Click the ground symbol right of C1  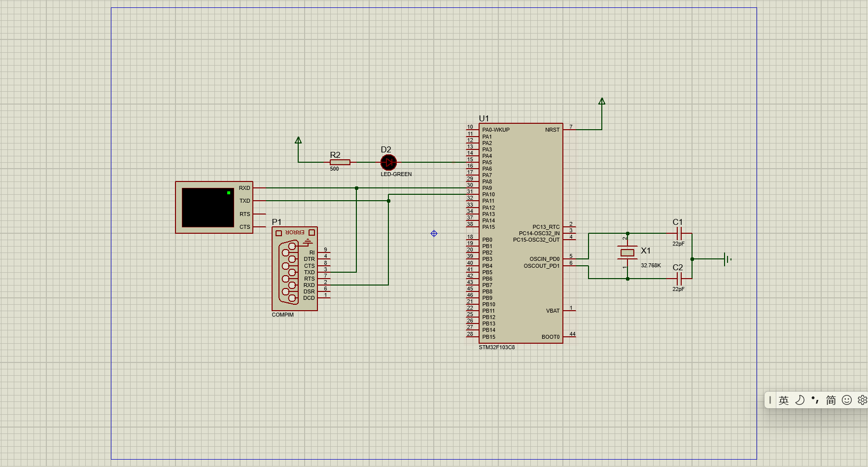tap(727, 259)
